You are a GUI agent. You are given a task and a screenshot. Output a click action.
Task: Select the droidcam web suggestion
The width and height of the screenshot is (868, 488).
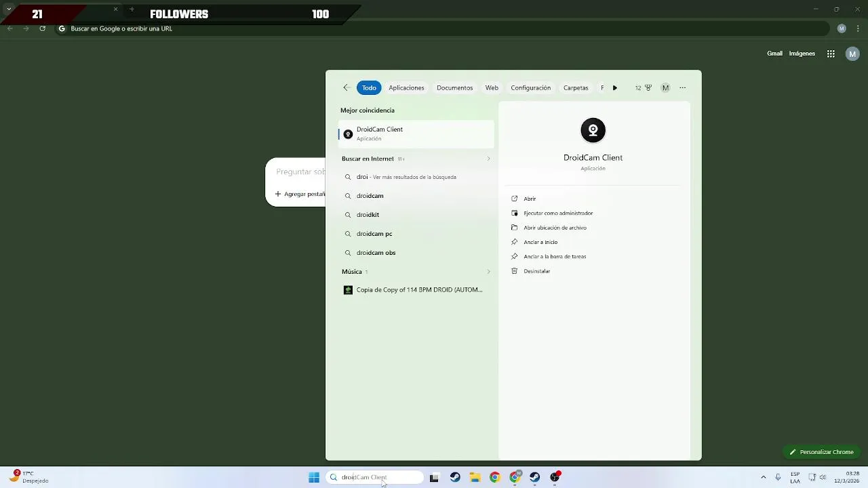(416, 196)
